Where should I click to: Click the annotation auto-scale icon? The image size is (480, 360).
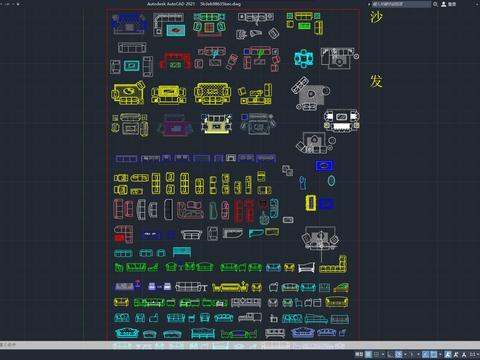[x=456, y=354]
